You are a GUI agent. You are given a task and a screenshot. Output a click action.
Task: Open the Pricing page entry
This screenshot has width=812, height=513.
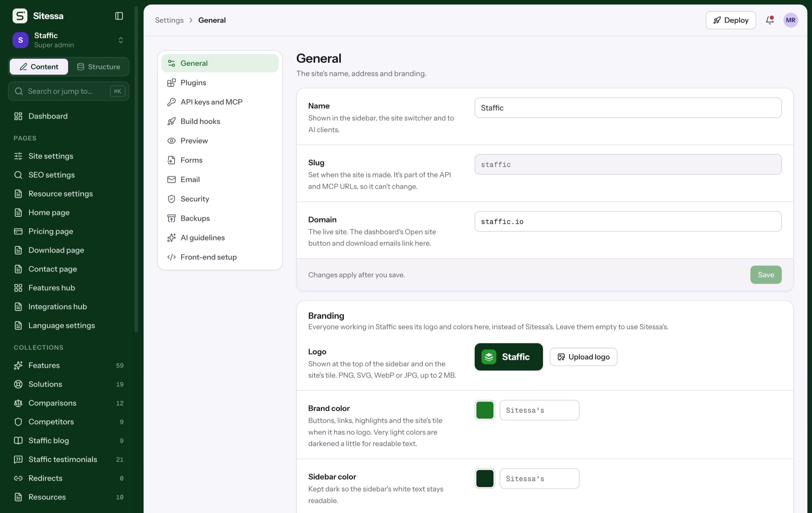pos(69,231)
